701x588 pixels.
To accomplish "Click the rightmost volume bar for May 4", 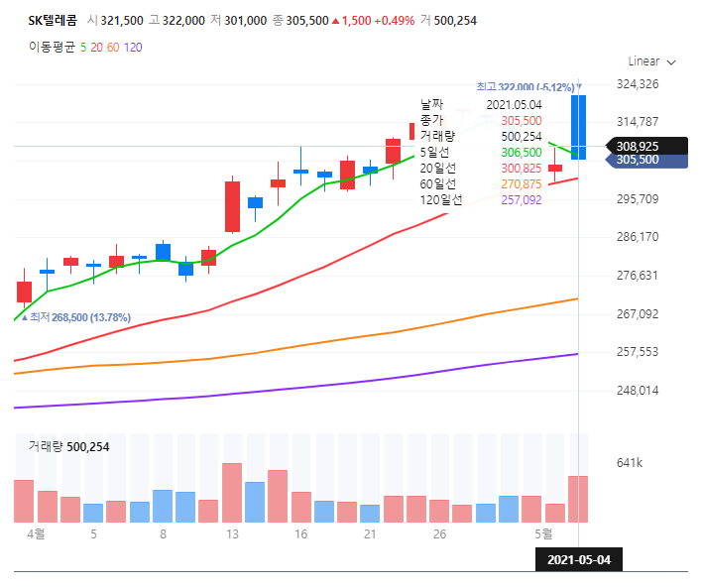I will 578,499.
